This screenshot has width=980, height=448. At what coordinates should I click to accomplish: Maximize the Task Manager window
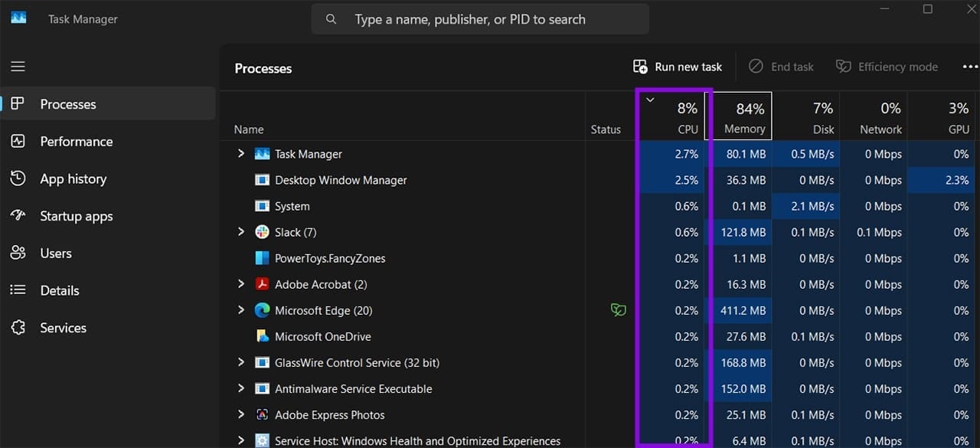[927, 9]
